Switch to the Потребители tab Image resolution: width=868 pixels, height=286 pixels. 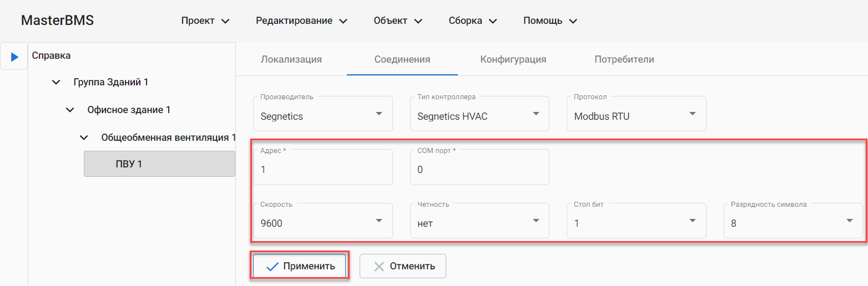[x=624, y=59]
